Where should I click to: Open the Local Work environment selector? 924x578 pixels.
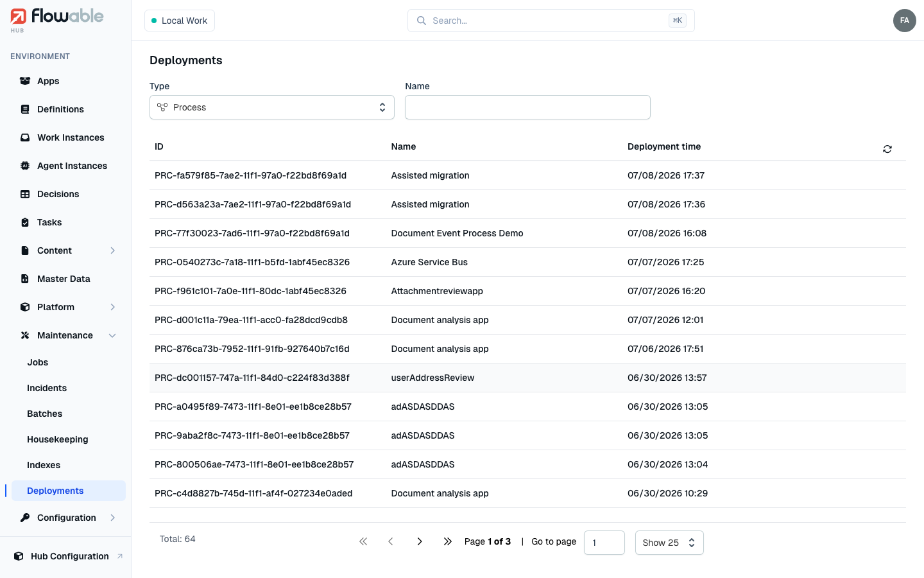coord(180,21)
